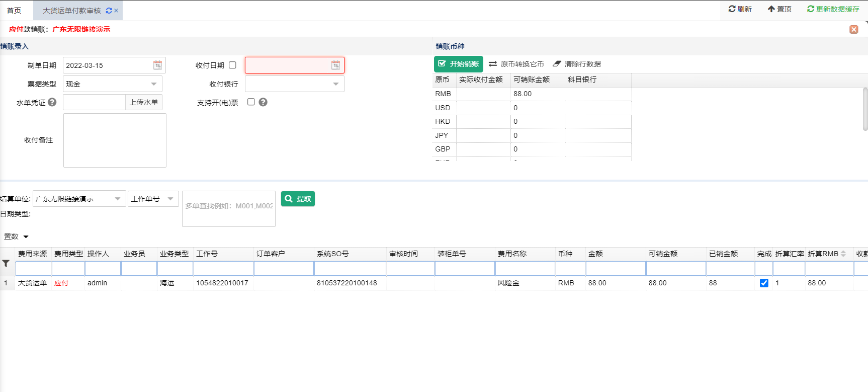Close the 应付款销账 panel with red X

coord(853,30)
